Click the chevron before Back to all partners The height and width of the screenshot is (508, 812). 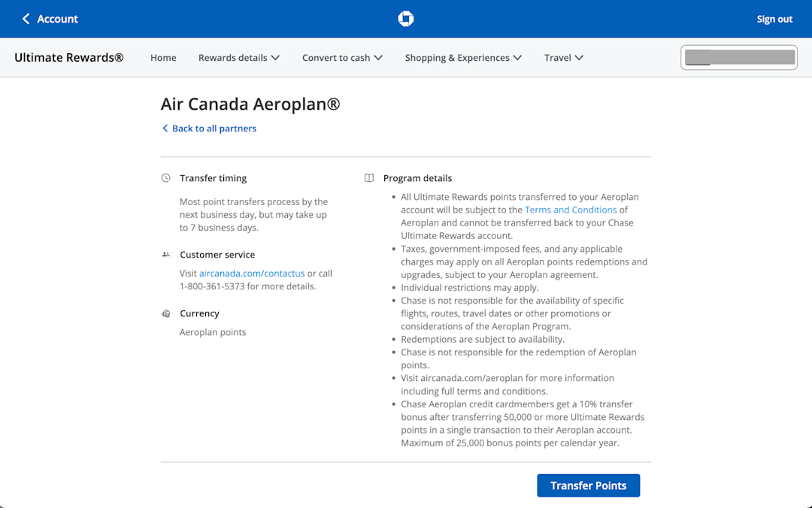tap(165, 128)
